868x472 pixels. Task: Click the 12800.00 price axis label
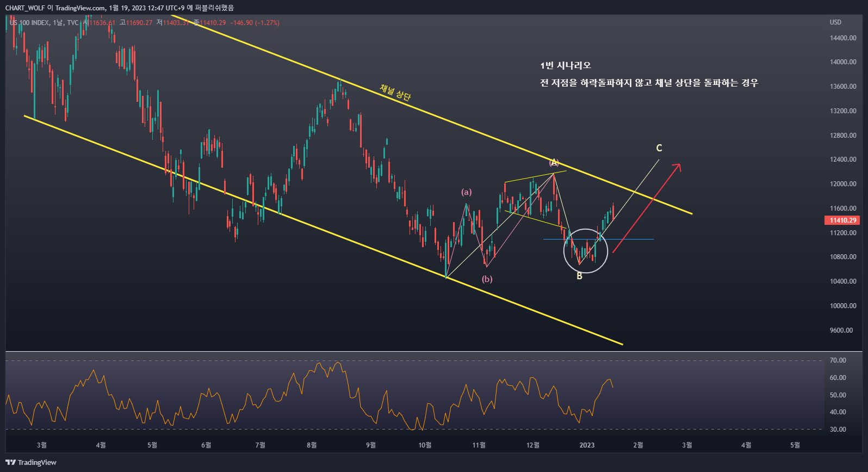843,136
